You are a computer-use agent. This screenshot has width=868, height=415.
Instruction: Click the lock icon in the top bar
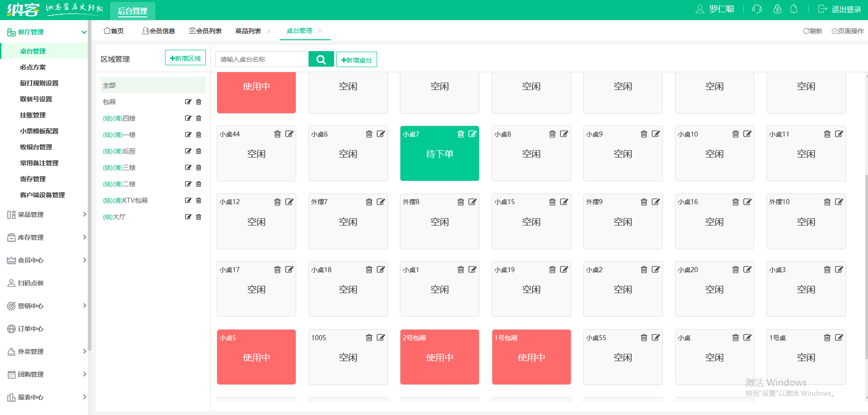click(777, 9)
